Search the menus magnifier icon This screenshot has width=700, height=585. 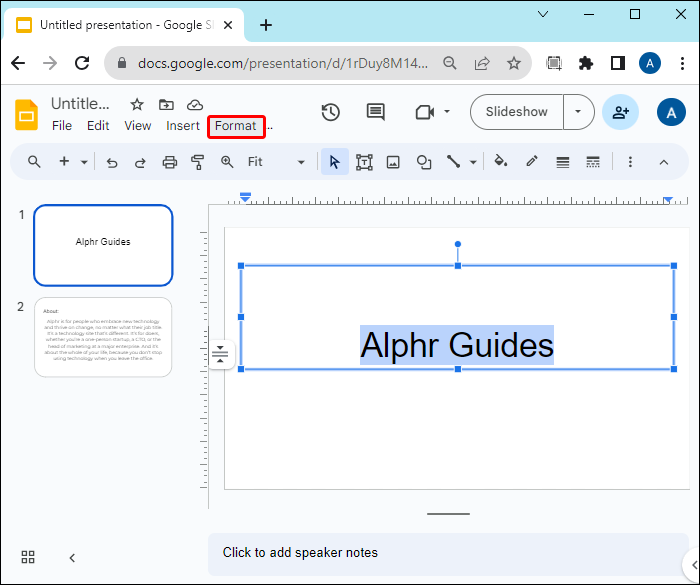coord(34,162)
